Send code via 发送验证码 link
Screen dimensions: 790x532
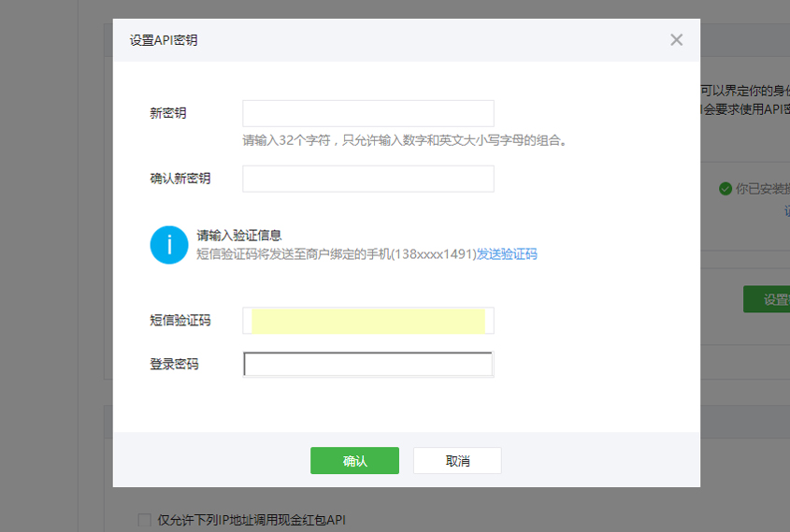coord(507,254)
